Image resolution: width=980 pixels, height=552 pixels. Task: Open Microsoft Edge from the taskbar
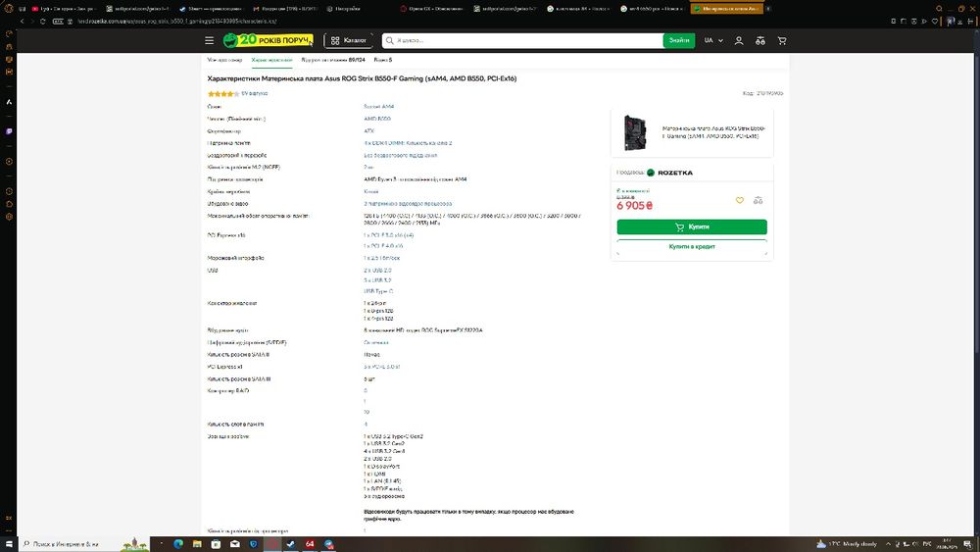(178, 544)
